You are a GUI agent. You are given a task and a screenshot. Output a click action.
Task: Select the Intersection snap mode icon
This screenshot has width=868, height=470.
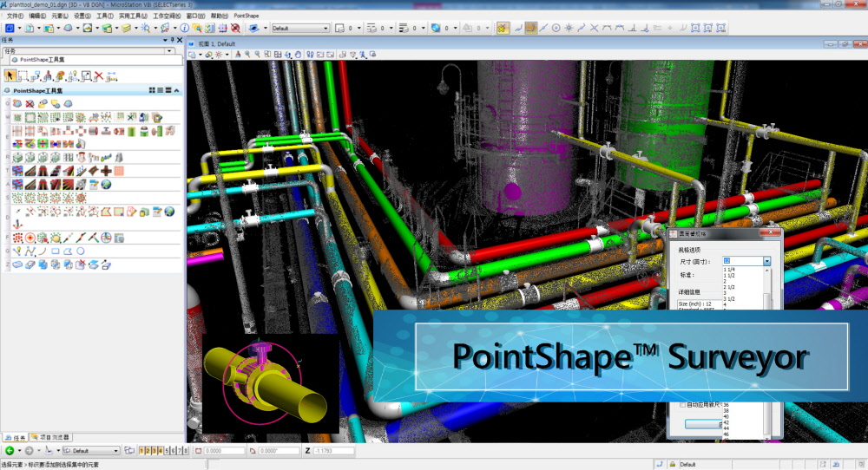594,28
